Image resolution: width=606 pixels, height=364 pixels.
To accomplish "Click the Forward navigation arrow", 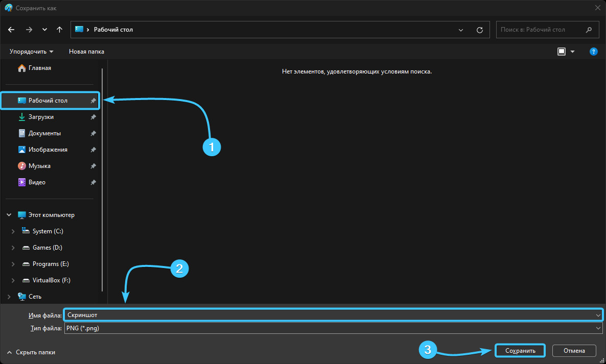I will pyautogui.click(x=29, y=30).
